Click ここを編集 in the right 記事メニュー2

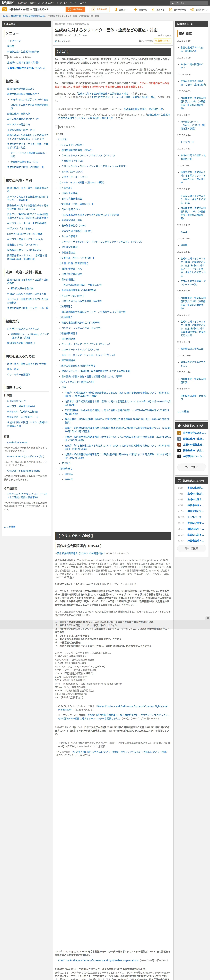coord(183,411)
